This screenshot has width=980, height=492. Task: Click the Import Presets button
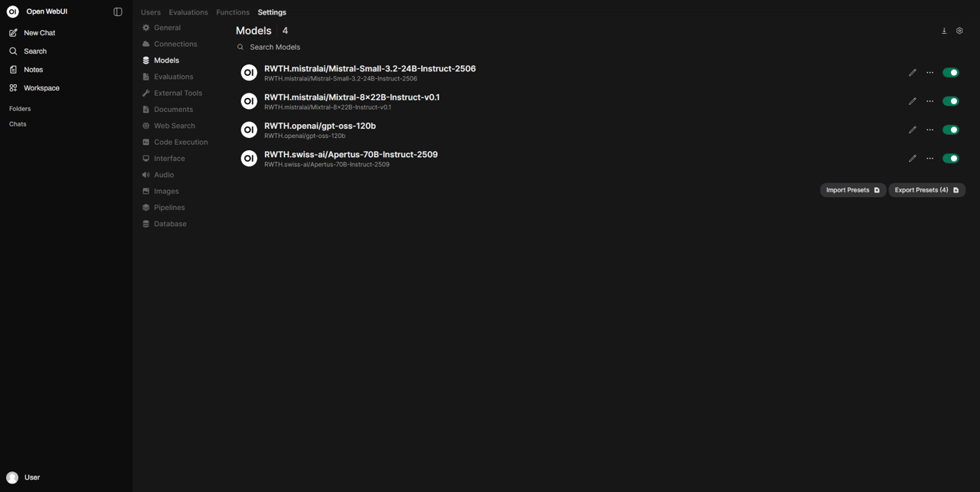[853, 190]
